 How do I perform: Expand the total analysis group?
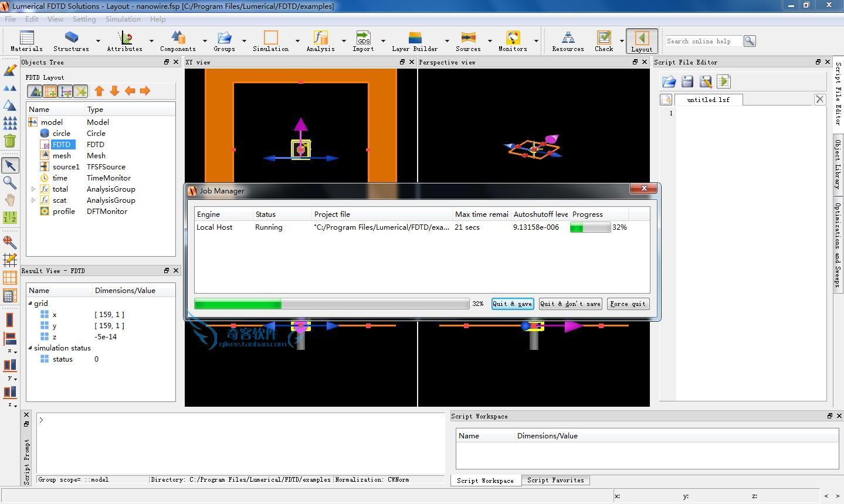(33, 189)
